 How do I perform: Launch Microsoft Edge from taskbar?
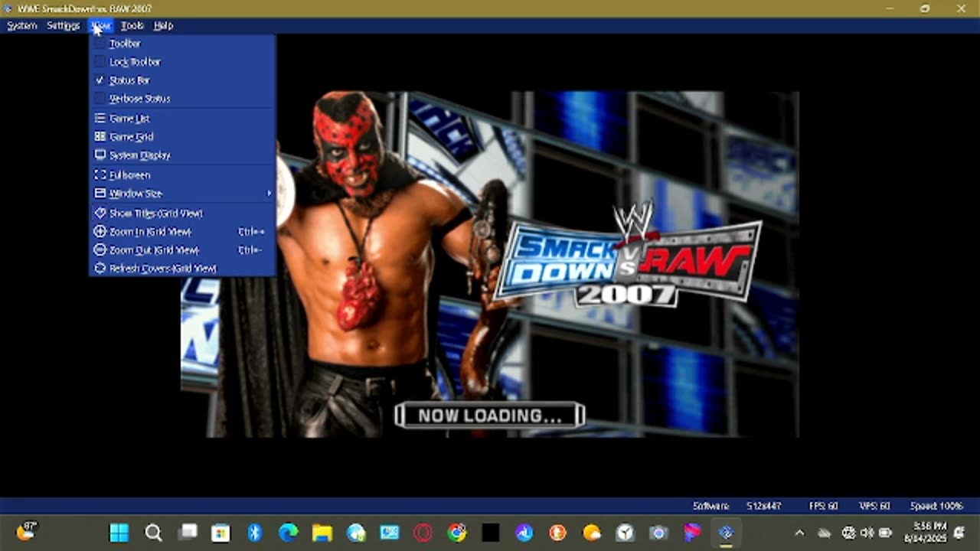[x=288, y=533]
